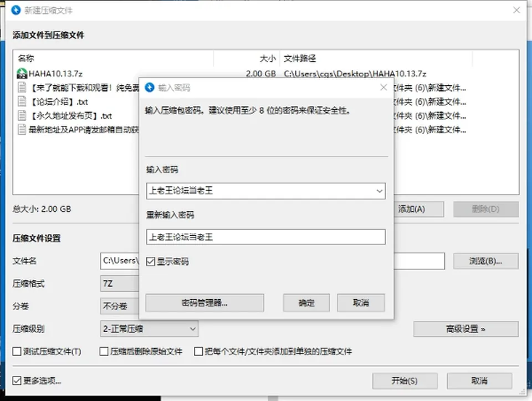This screenshot has width=532, height=401.
Task: Click the document icon beside 【来了就能下载和观看！ file
Action: tap(22, 88)
